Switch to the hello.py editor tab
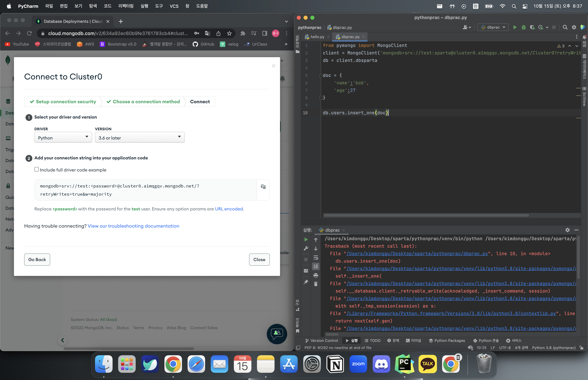Image resolution: width=588 pixels, height=380 pixels. tap(317, 37)
